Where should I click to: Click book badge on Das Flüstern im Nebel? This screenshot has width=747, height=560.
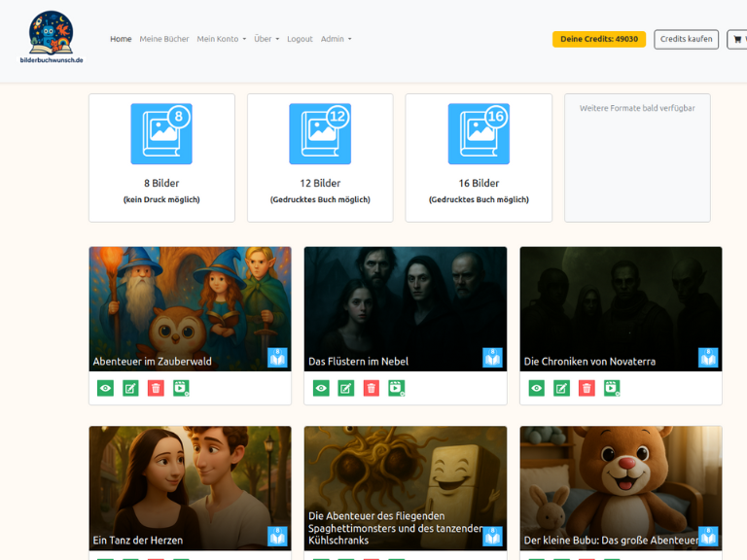pyautogui.click(x=492, y=358)
